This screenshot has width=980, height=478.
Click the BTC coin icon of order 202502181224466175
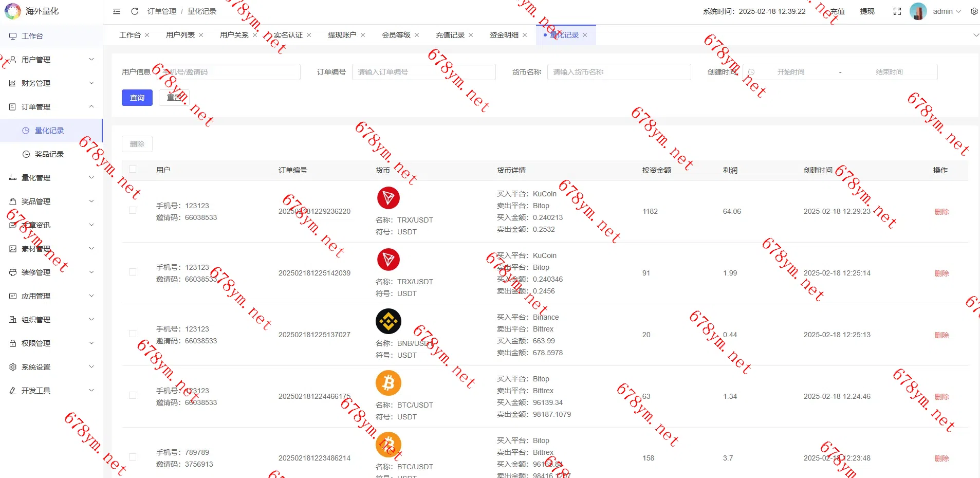pos(389,383)
